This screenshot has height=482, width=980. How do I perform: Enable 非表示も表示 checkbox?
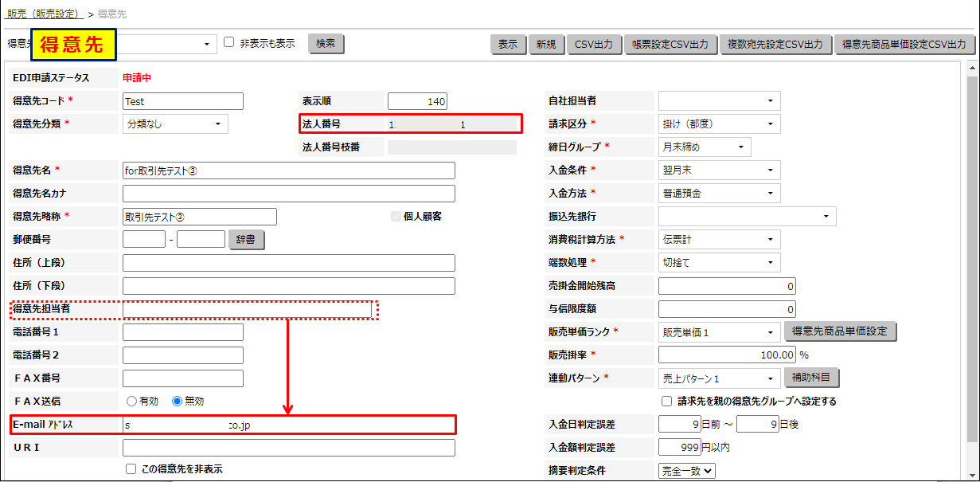229,43
